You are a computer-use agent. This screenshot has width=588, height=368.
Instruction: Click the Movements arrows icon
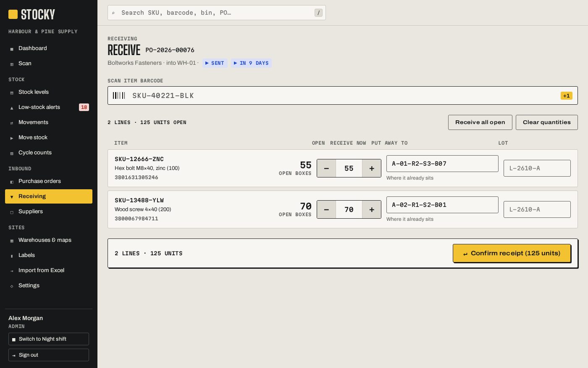[x=12, y=123]
